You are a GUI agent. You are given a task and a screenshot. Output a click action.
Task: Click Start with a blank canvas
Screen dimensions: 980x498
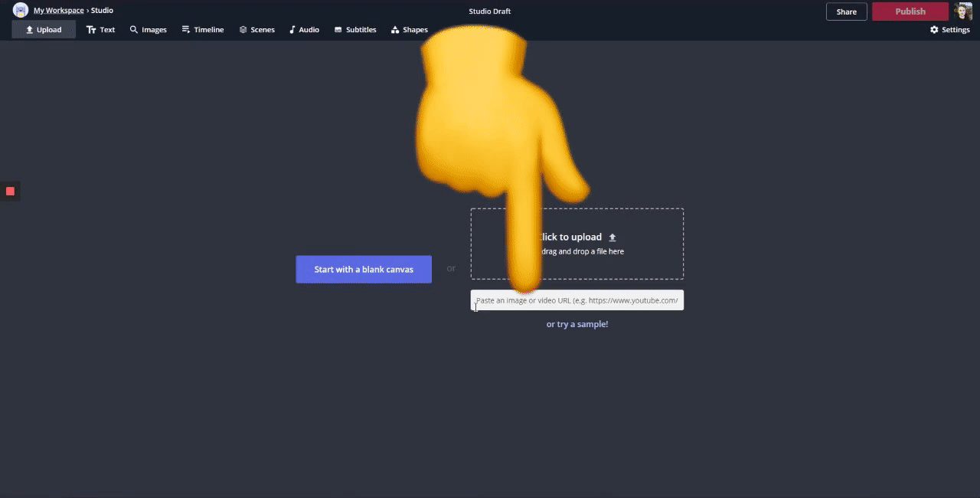(364, 270)
